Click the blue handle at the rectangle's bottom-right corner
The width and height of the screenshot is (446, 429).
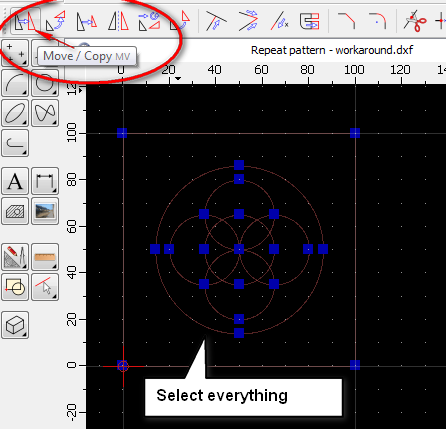click(x=355, y=365)
